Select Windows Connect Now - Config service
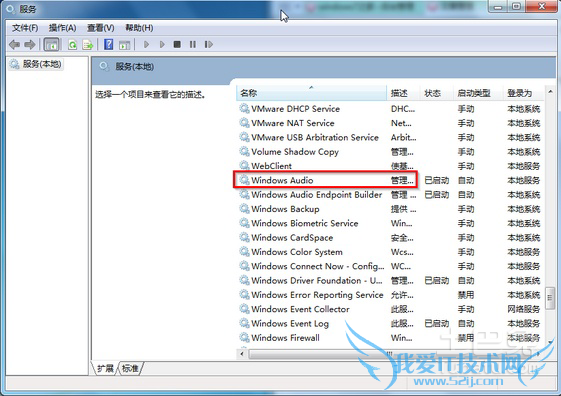This screenshot has height=396, width=561. tap(390, 266)
